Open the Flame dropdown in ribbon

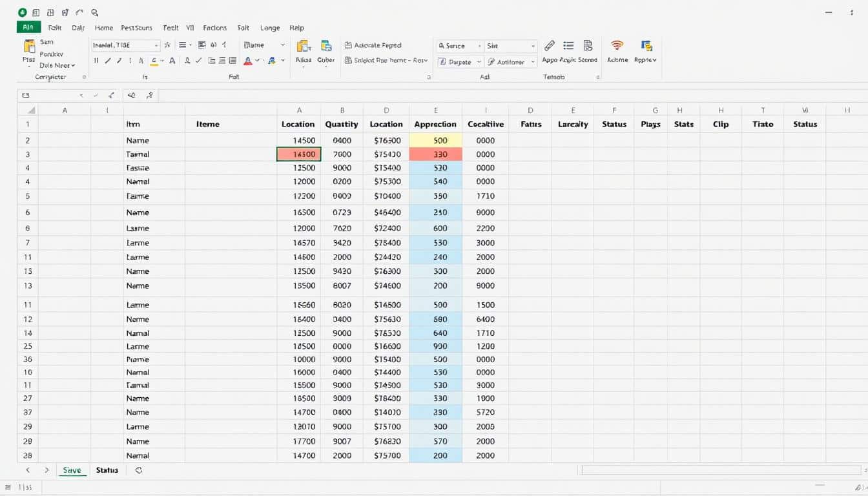(264, 45)
